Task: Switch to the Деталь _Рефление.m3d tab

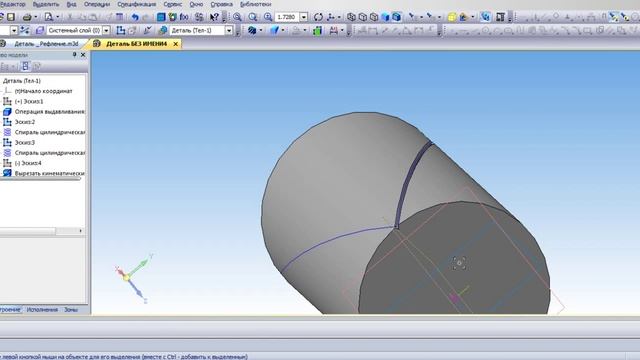Action: pos(46,44)
